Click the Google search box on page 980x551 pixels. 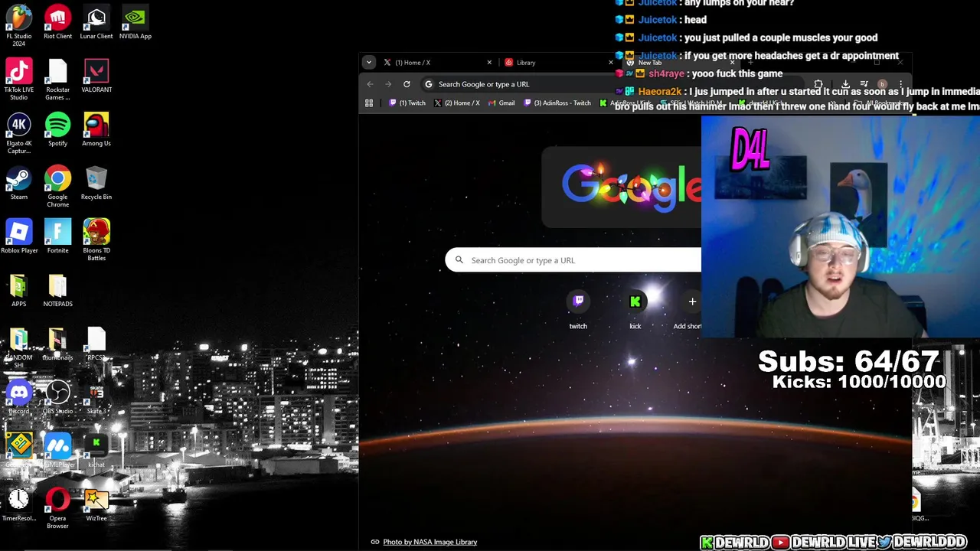[x=573, y=260]
